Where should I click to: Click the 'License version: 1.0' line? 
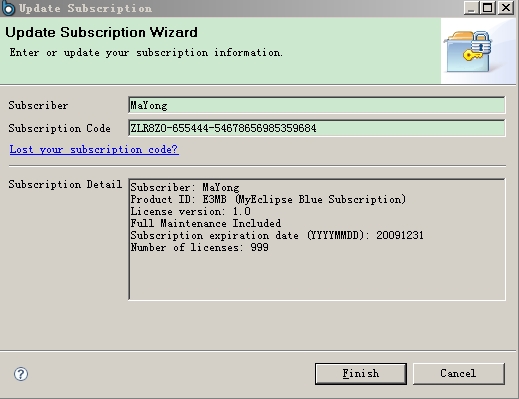191,211
